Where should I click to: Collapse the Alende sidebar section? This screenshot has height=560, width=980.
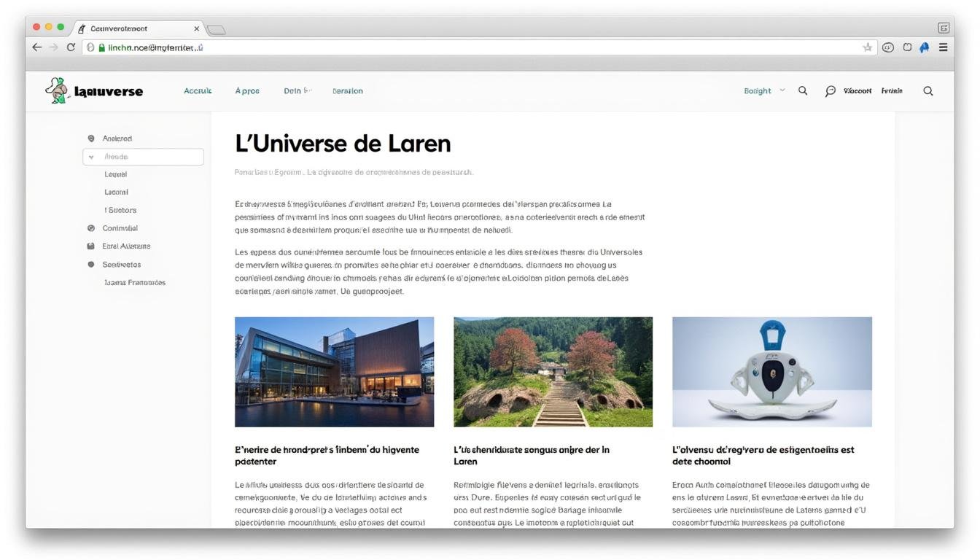pyautogui.click(x=90, y=156)
